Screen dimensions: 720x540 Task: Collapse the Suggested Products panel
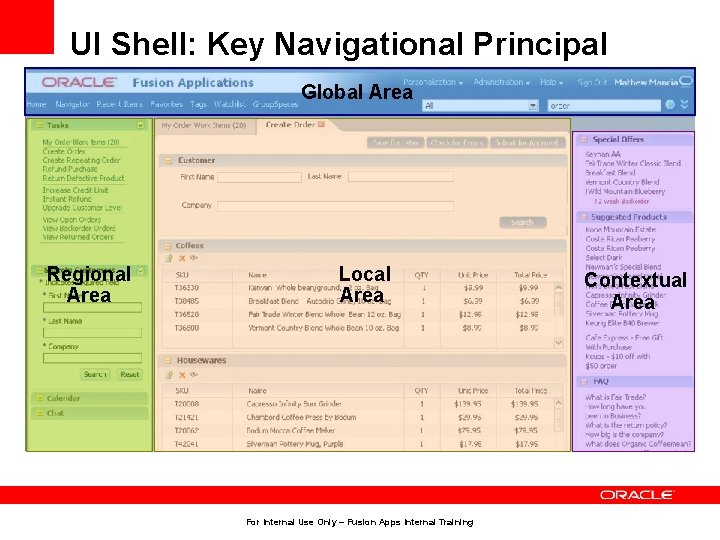pos(584,216)
